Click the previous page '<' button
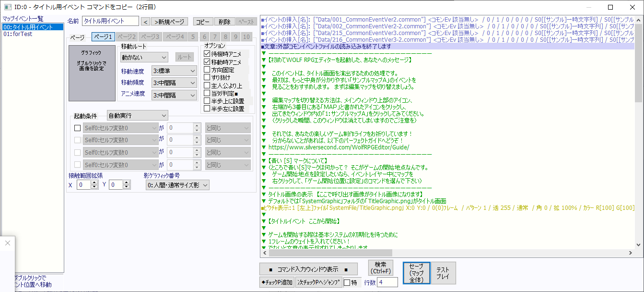The height and width of the screenshot is (292, 644). pos(145,22)
